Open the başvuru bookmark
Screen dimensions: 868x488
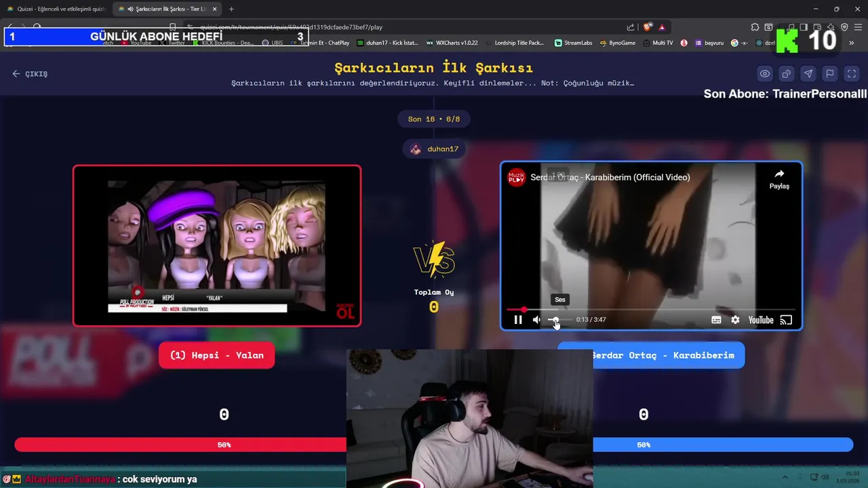(x=709, y=43)
